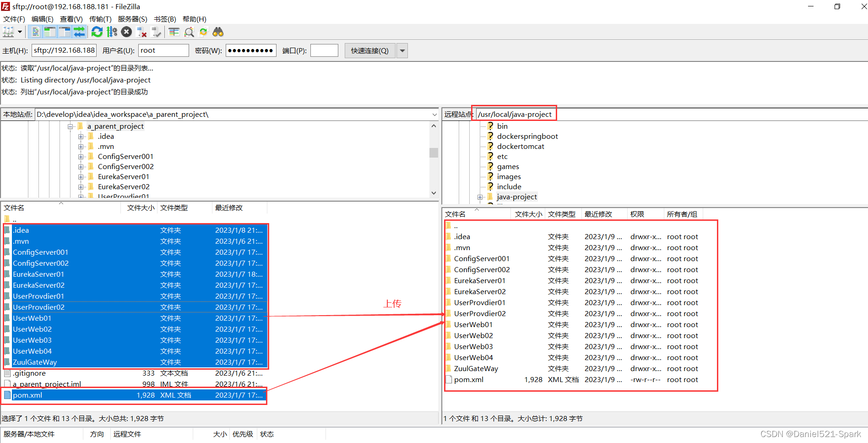Expand EurekaServer01 in local tree
Screen dimensions: 868x443
click(x=81, y=177)
